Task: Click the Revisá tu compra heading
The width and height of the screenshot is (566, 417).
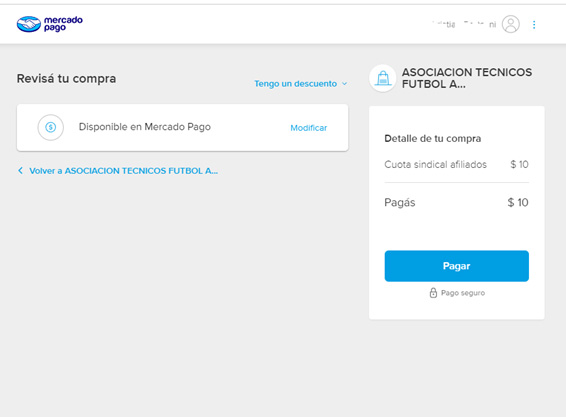Action: click(66, 79)
